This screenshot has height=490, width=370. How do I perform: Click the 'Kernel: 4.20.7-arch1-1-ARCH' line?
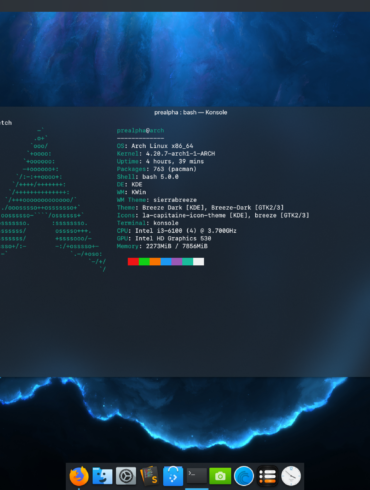(166, 153)
